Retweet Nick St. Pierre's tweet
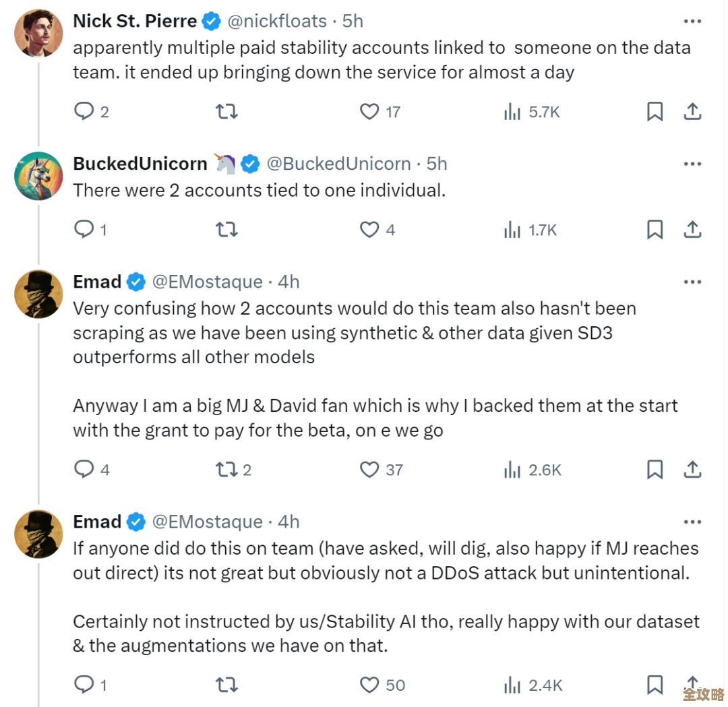The width and height of the screenshot is (728, 707). 226,111
